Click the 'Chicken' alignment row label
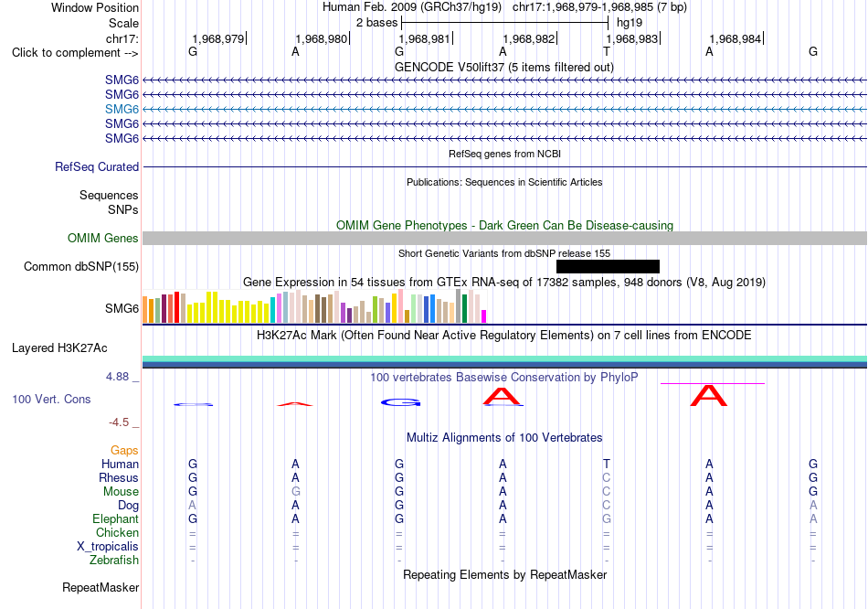The height and width of the screenshot is (609, 868). coord(117,532)
